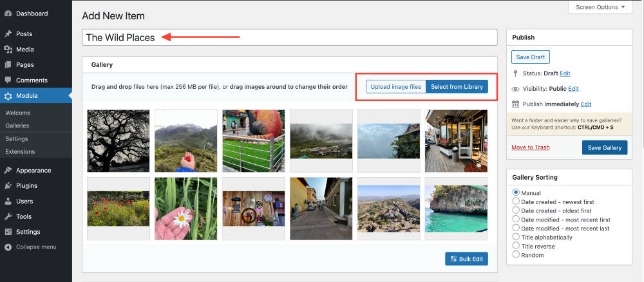This screenshot has width=644, height=282.
Task: Edit the Visibility Public setting
Action: (573, 89)
